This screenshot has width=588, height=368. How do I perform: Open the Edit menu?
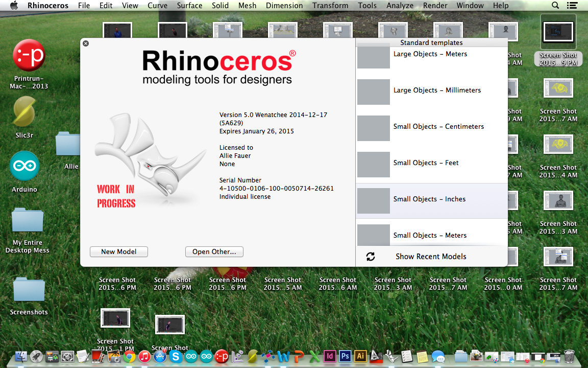click(x=106, y=5)
